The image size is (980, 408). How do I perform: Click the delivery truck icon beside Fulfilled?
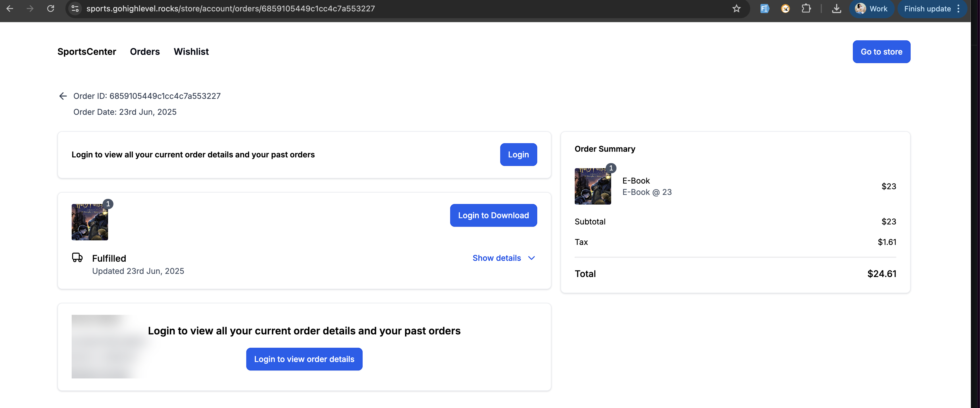77,257
